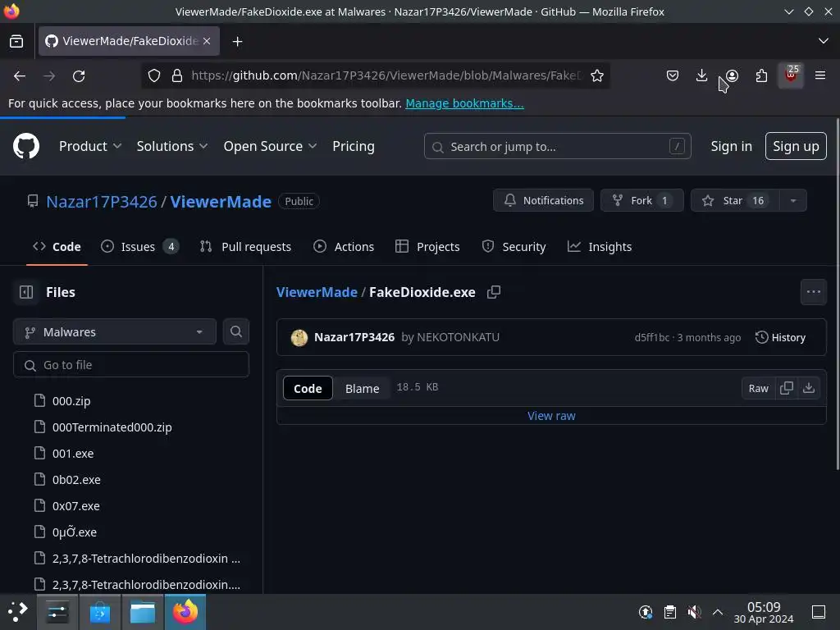This screenshot has height=630, width=840.
Task: Click the file search magnifier button
Action: tap(235, 331)
